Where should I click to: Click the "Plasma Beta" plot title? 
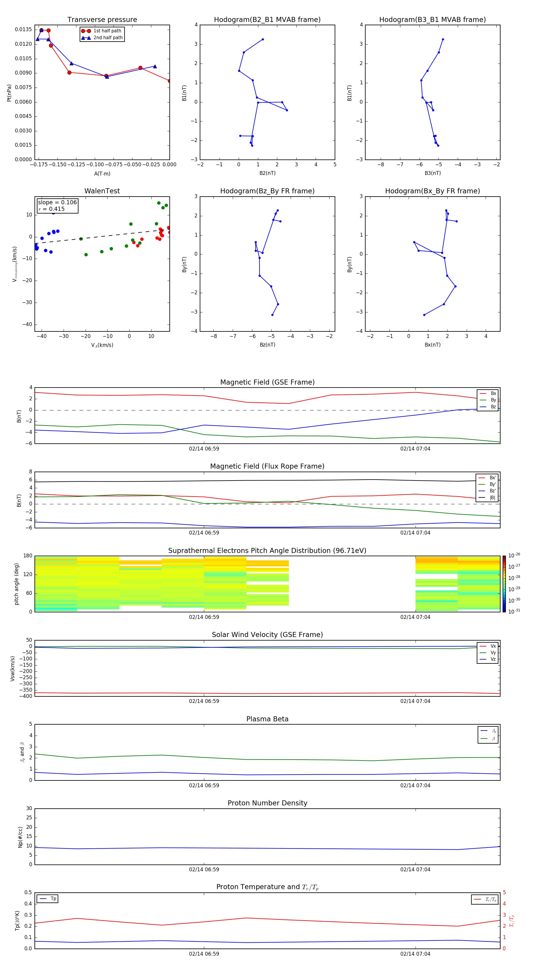tap(267, 719)
